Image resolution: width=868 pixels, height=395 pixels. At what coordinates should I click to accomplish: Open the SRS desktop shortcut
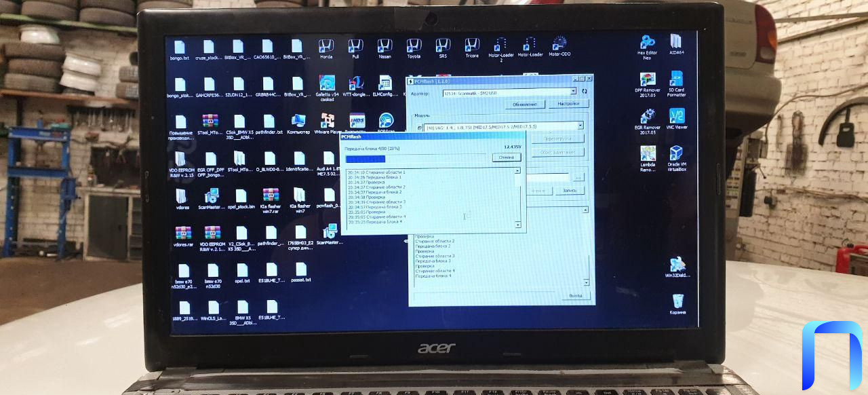point(443,49)
